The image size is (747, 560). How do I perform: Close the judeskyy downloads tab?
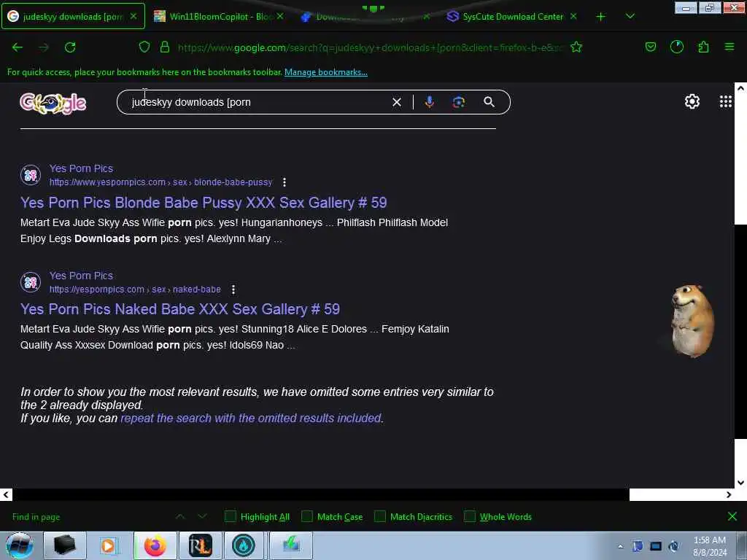[133, 16]
